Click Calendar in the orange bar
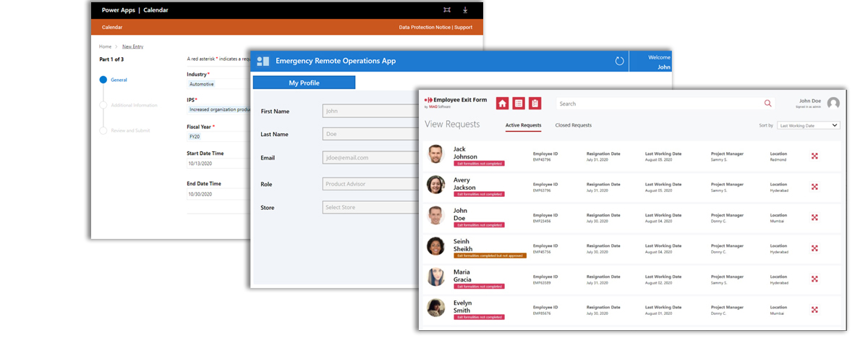 [112, 28]
